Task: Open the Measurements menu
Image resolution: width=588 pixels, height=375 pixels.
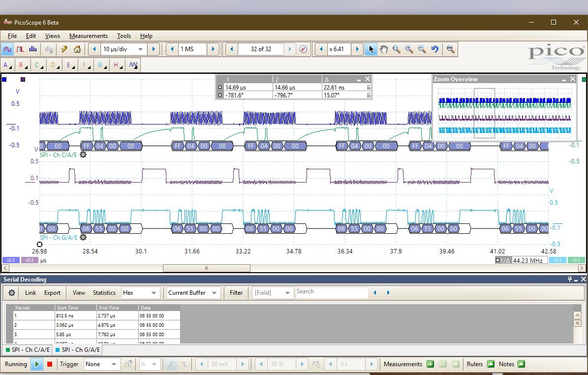Action: coord(89,35)
